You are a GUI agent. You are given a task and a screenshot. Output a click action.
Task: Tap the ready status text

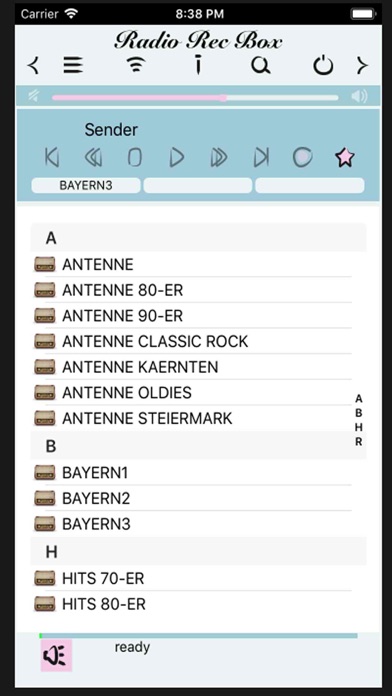tap(132, 648)
